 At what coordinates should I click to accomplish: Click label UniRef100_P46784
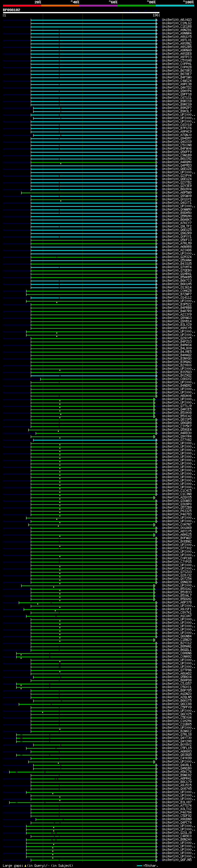(x=176, y=812)
